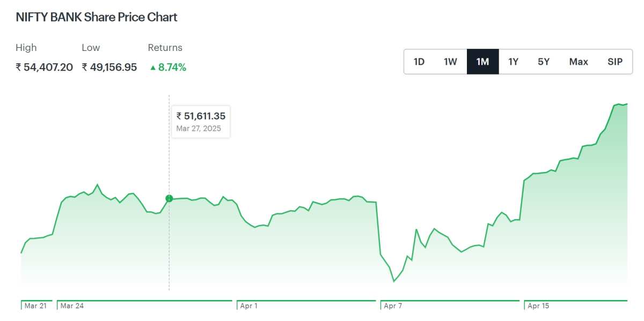This screenshot has height=321, width=644.
Task: Click the 8.74% returns figure
Action: (x=172, y=67)
